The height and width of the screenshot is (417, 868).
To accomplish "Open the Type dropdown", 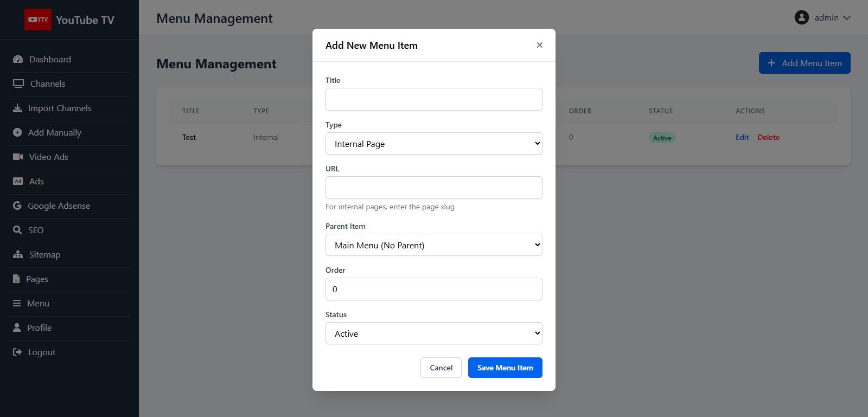I will tap(433, 144).
